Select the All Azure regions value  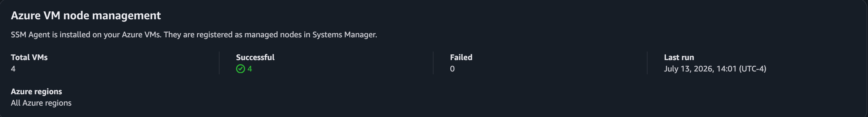click(41, 103)
